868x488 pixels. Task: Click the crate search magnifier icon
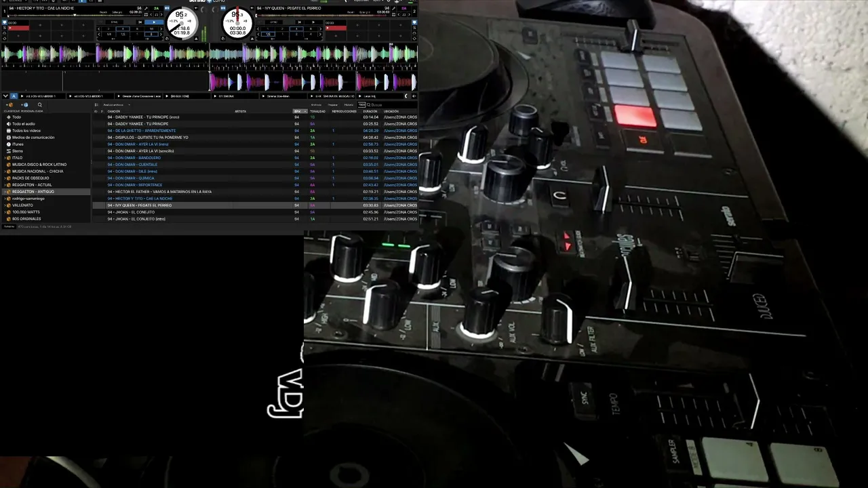40,105
